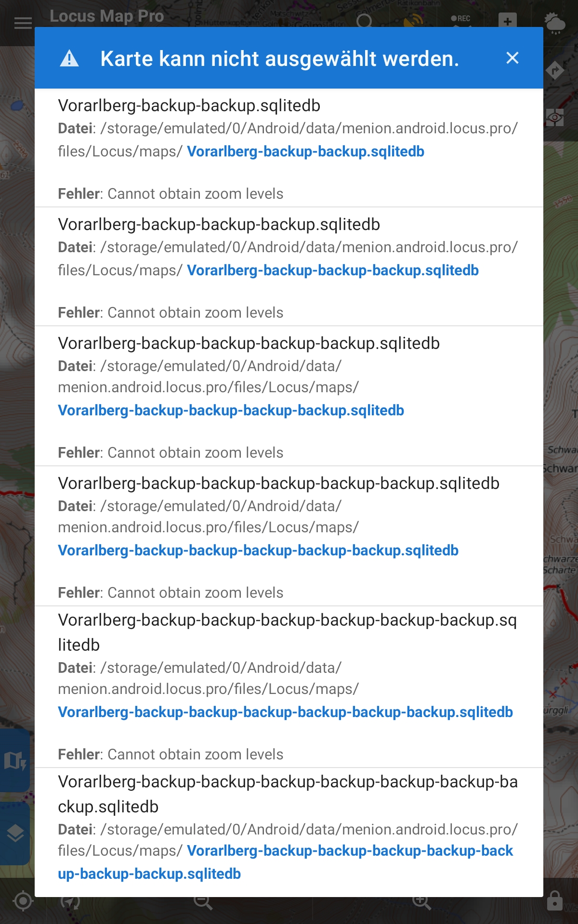Open quick map switch icon on left panel

15,761
